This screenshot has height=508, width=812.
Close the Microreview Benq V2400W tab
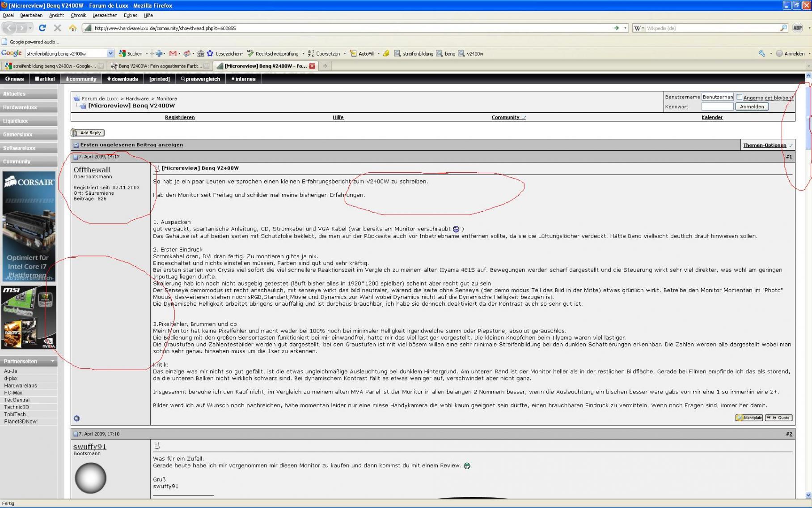click(x=312, y=66)
